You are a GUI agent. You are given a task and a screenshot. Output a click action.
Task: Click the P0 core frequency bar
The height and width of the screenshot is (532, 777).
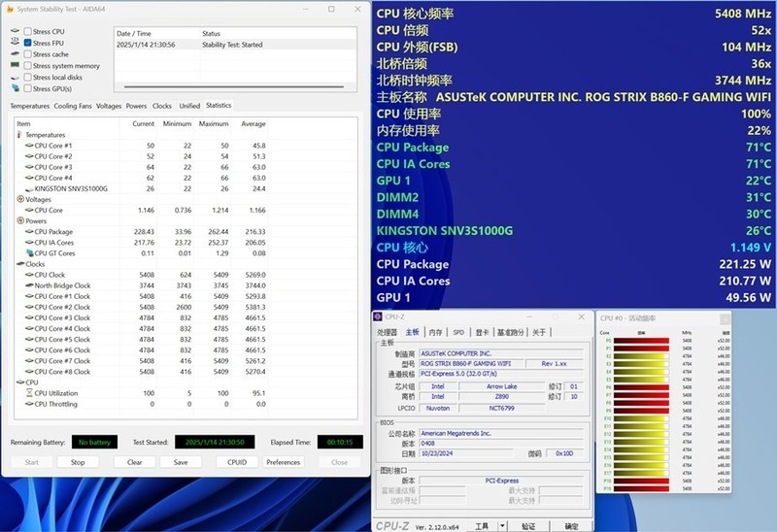pyautogui.click(x=641, y=341)
